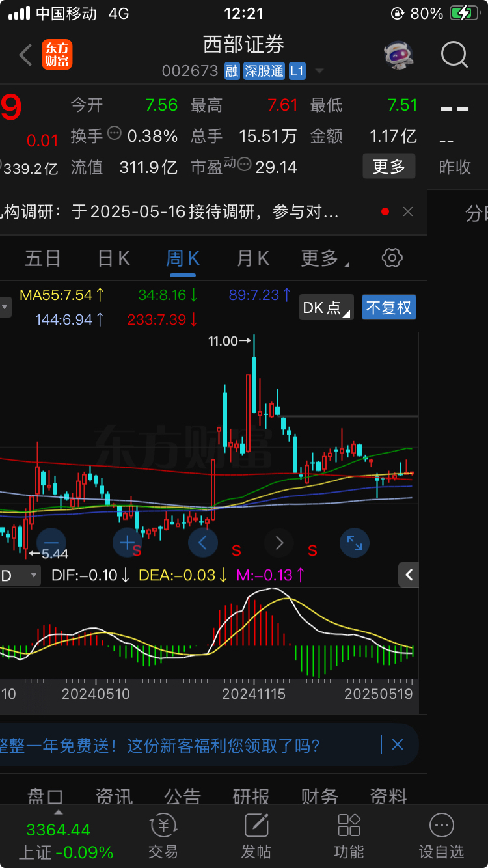Switch to the 财务 tab
This screenshot has width=488, height=868.
319,796
